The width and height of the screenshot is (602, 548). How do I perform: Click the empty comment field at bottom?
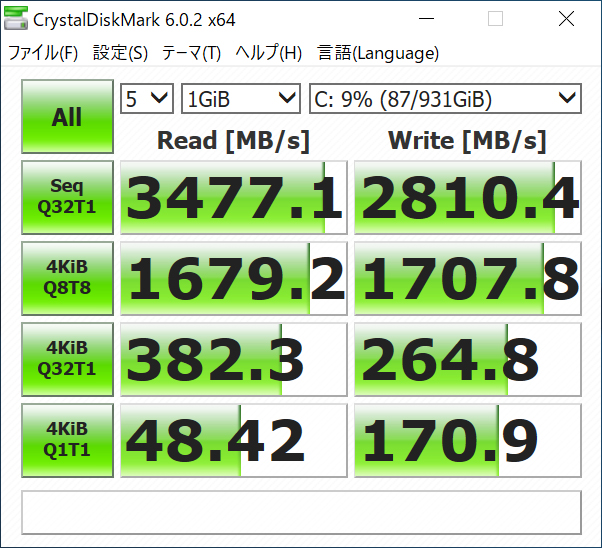[301, 512]
